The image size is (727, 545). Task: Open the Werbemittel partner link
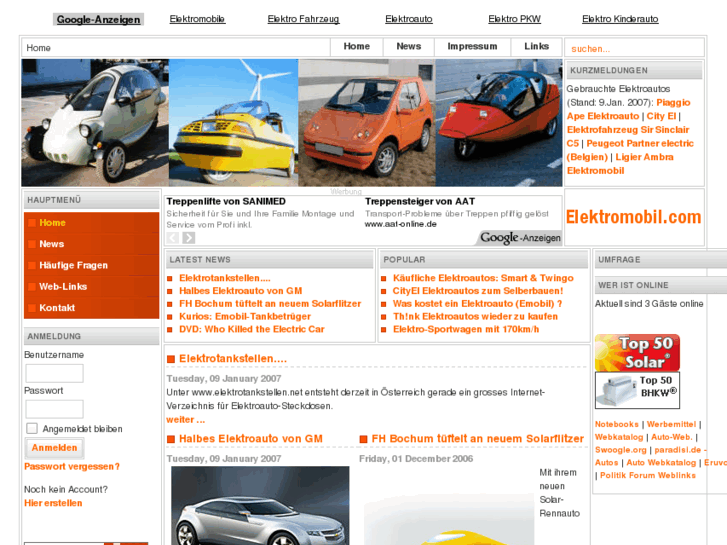tap(671, 424)
